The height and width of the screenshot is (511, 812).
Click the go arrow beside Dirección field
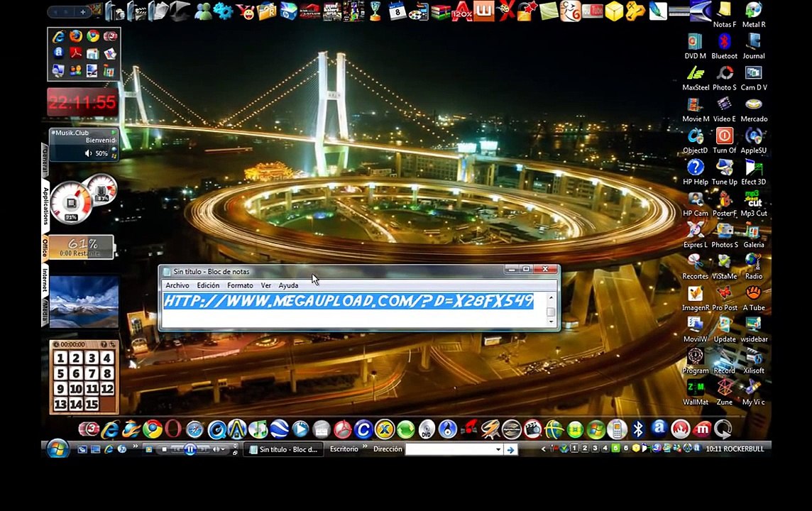tap(510, 449)
